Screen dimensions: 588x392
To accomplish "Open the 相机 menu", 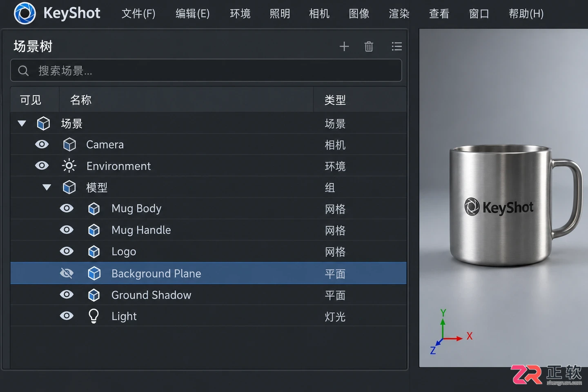I will (x=319, y=14).
